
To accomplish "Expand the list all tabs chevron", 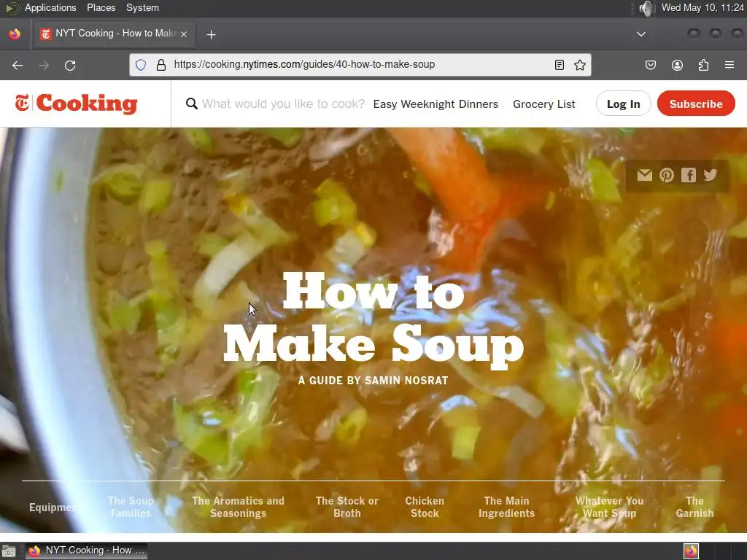I will coord(641,34).
